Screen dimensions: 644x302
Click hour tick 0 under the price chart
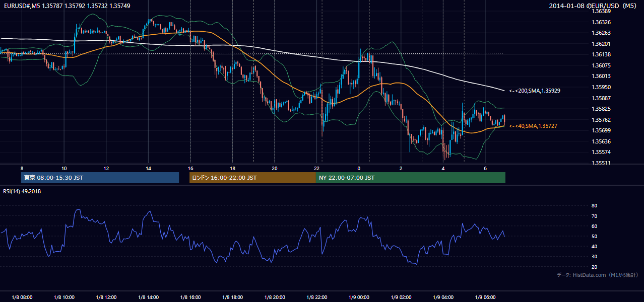click(359, 168)
